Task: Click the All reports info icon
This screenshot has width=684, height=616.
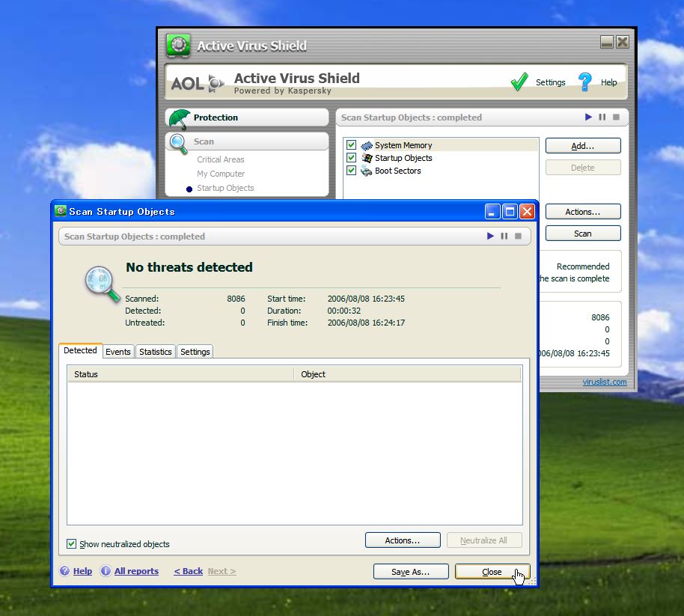Action: click(x=106, y=570)
